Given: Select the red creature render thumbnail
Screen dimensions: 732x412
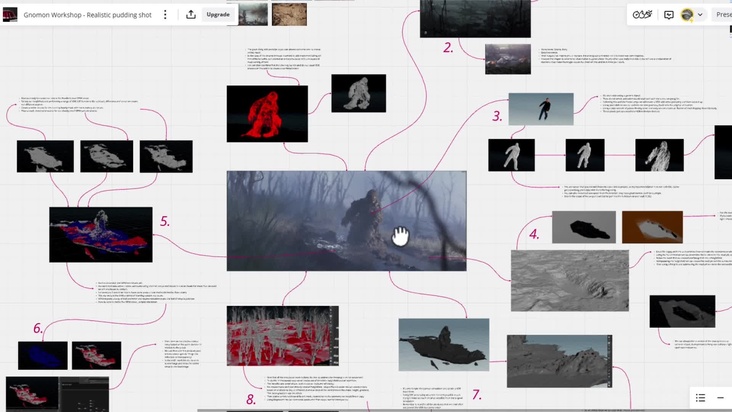Looking at the screenshot, I should [x=260, y=111].
